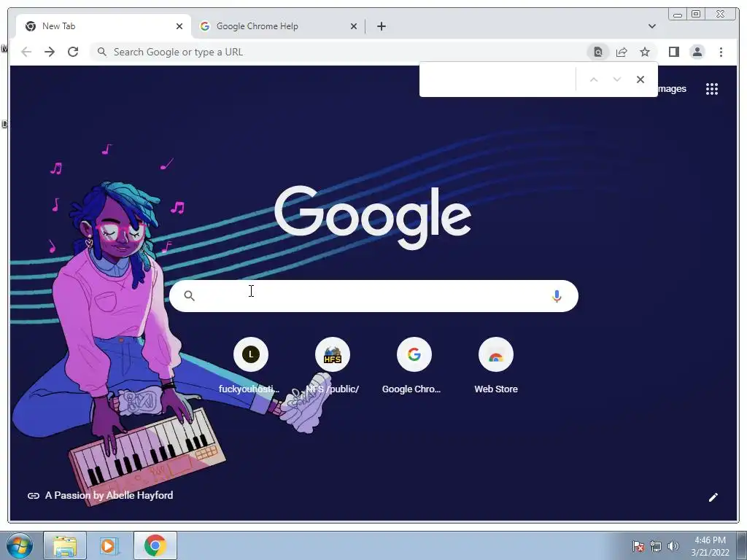Click the Google search box
The width and height of the screenshot is (747, 560).
pos(373,296)
